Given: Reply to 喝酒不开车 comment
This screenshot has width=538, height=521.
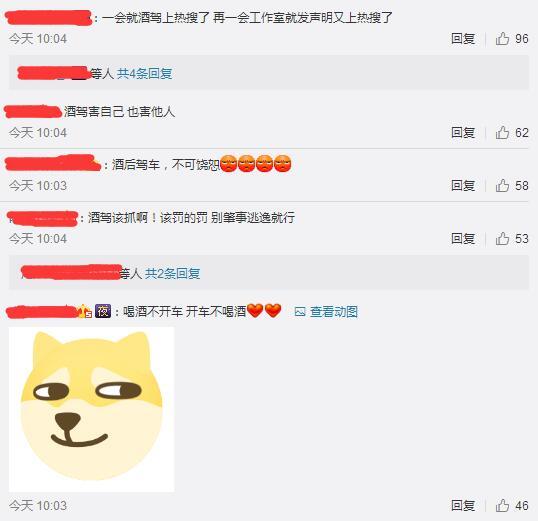Looking at the screenshot, I should pyautogui.click(x=463, y=505).
